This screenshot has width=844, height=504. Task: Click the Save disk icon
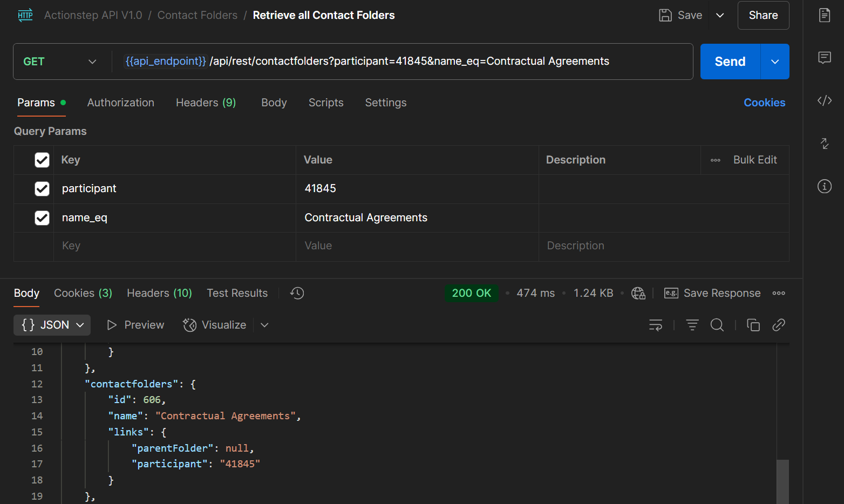665,15
